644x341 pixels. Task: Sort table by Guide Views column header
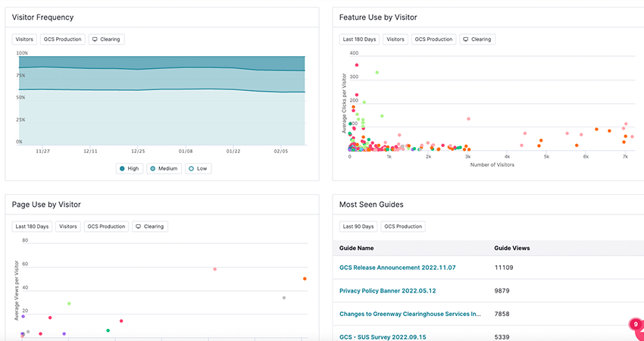click(511, 248)
